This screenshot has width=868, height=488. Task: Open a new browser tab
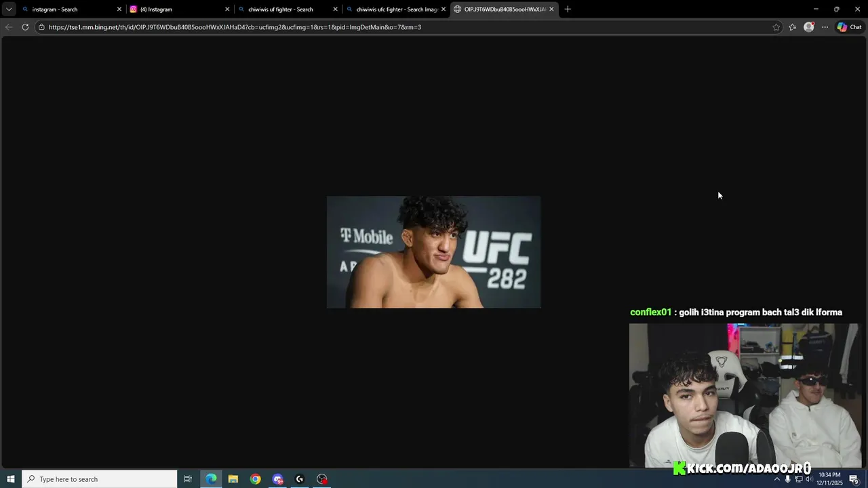tap(568, 9)
